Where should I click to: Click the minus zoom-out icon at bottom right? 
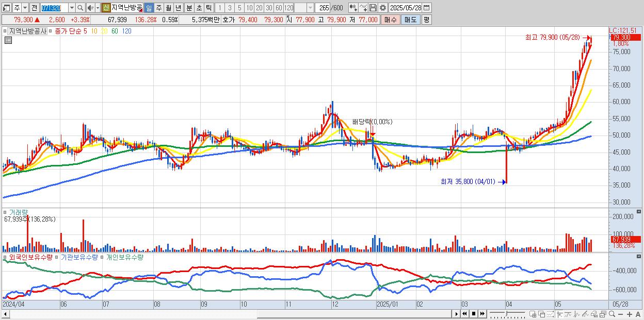620,314
